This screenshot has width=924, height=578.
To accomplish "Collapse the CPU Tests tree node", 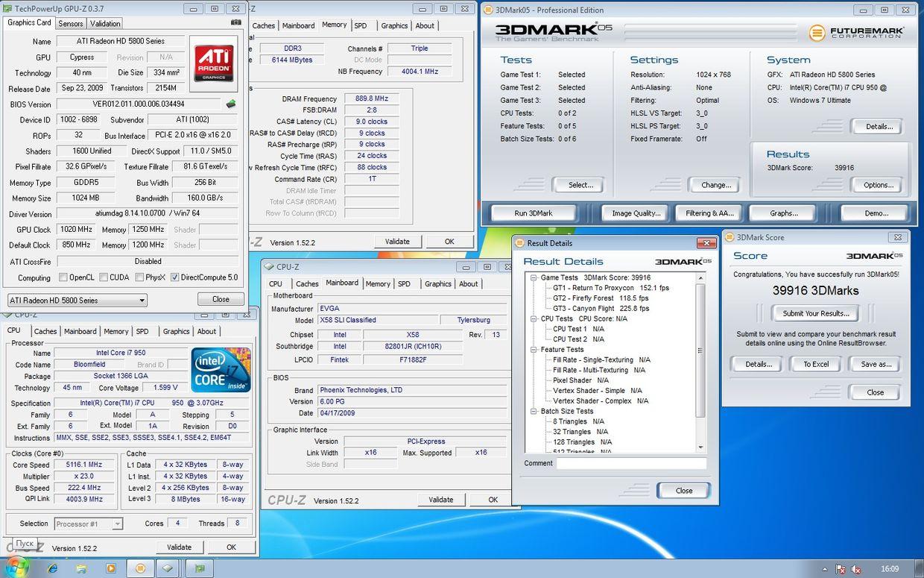I will [x=534, y=318].
